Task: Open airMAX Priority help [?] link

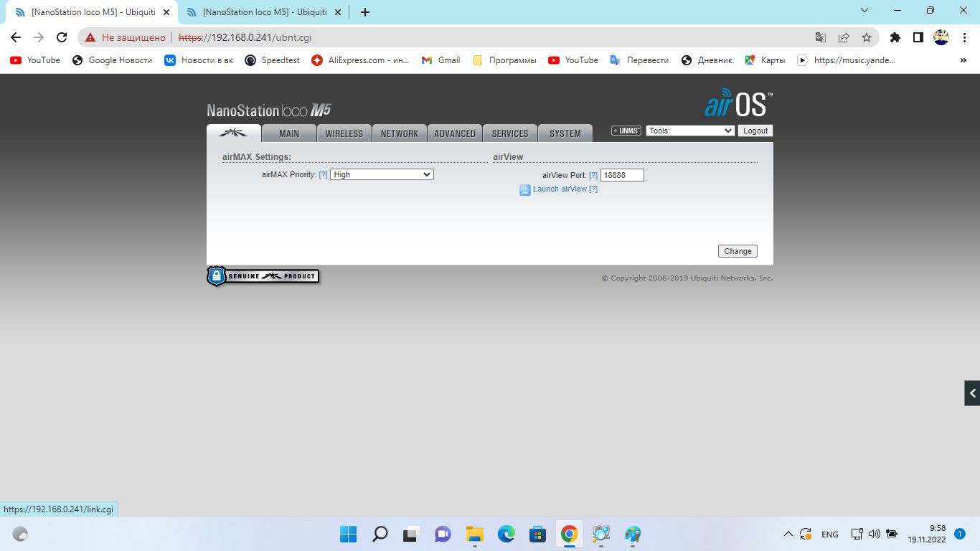Action: 323,174
